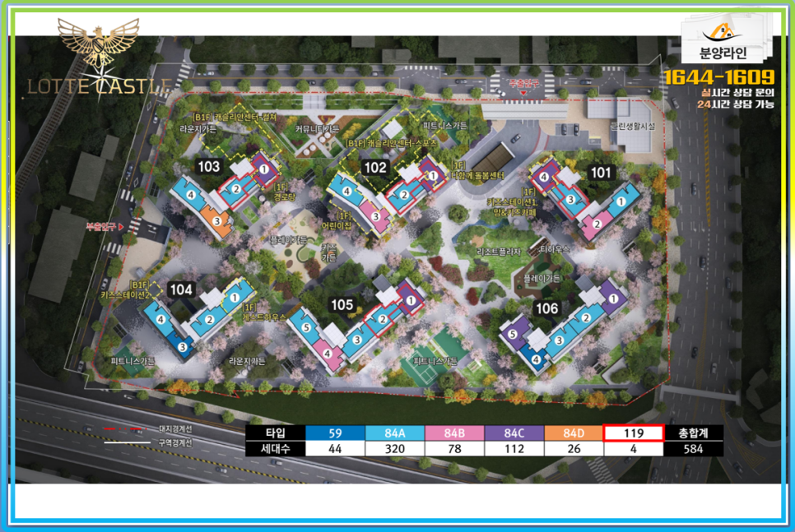Click unit ① of building 101

click(x=621, y=201)
